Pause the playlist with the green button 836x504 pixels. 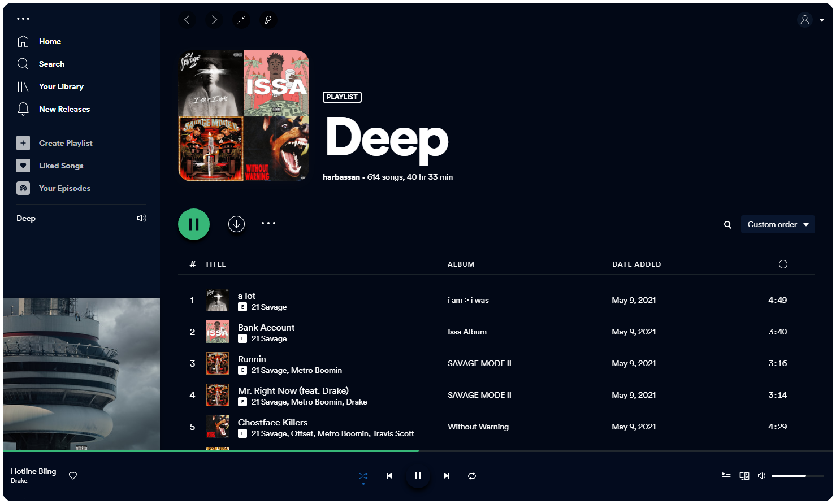(x=194, y=224)
